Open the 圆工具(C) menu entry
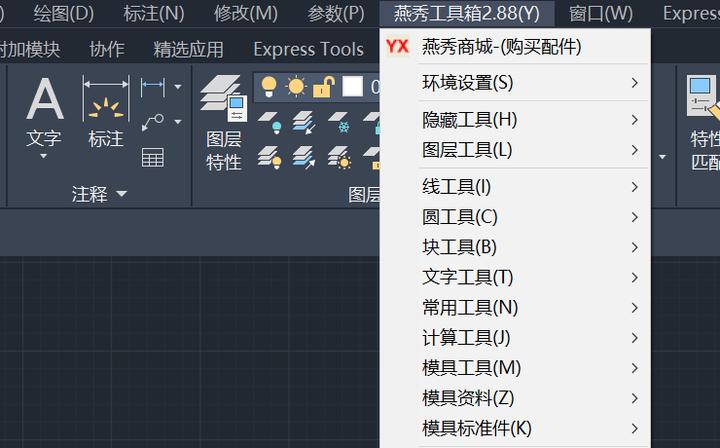720x448 pixels. (515, 217)
